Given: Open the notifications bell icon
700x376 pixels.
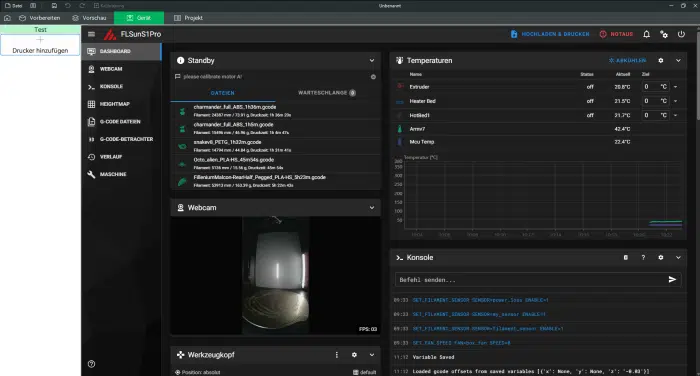Looking at the screenshot, I should 646,34.
